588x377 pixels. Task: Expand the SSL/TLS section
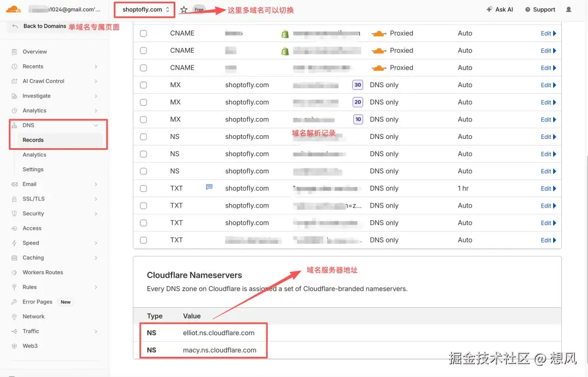click(x=96, y=199)
